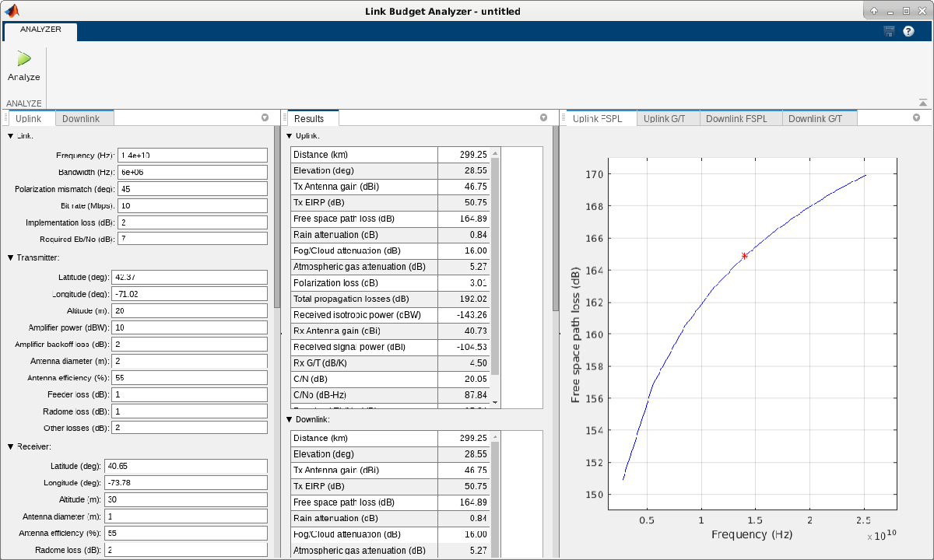Click the Feeder loss (dB) field
The image size is (934, 560).
pyautogui.click(x=189, y=394)
